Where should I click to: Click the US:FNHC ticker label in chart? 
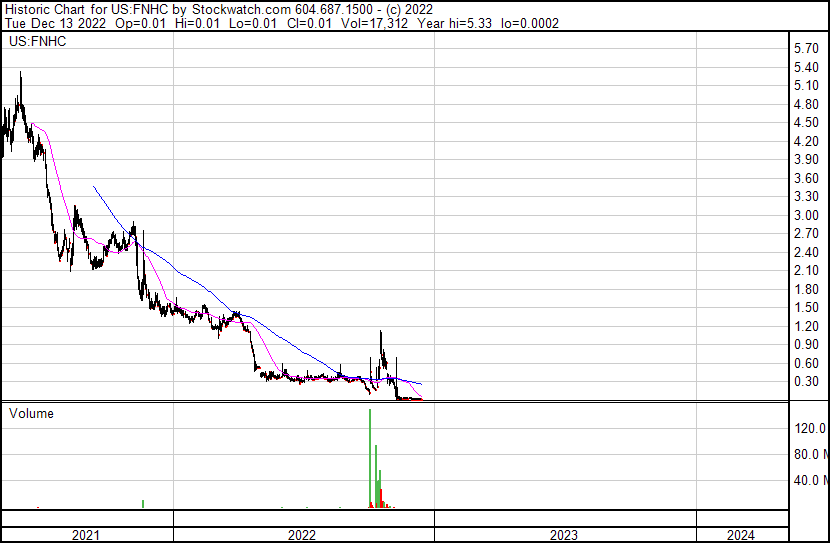pos(38,41)
